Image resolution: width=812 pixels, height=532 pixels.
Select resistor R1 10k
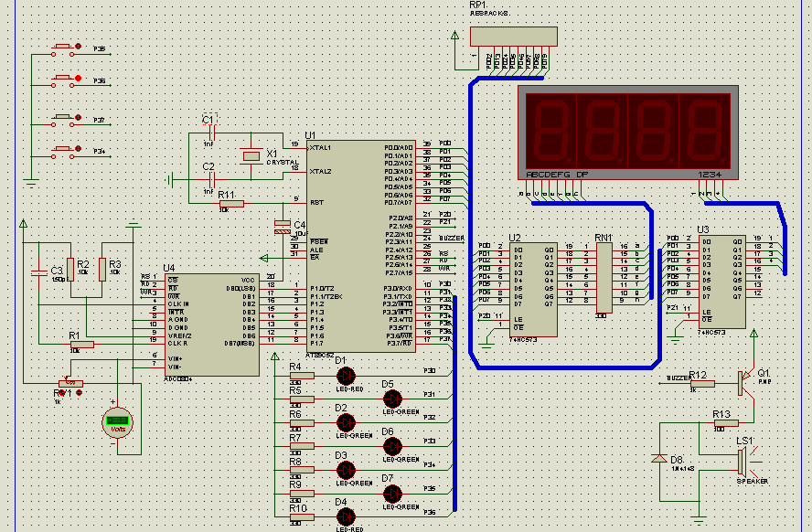coord(81,344)
